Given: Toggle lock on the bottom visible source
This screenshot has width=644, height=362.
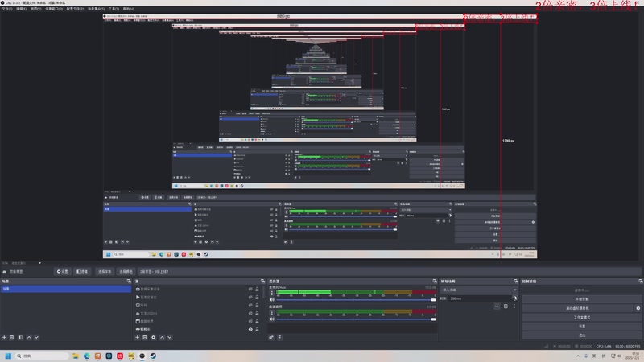Looking at the screenshot, I should coord(257,329).
